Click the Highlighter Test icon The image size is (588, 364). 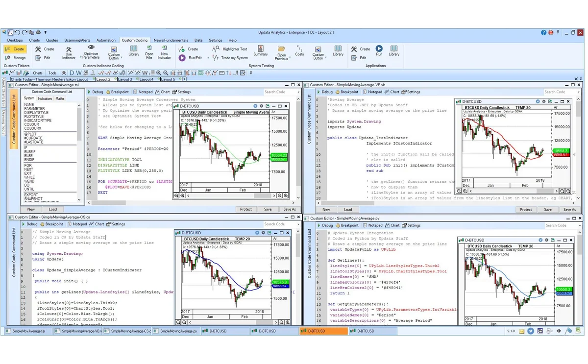pyautogui.click(x=216, y=49)
